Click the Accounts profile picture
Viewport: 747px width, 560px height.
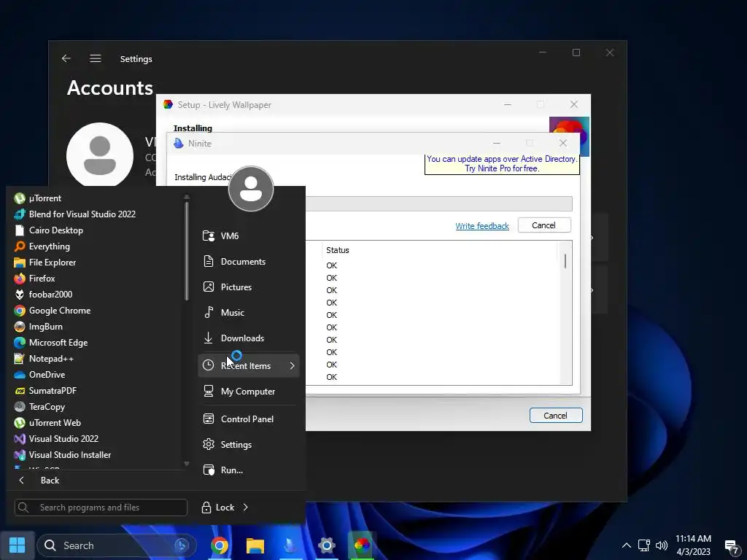pos(99,155)
